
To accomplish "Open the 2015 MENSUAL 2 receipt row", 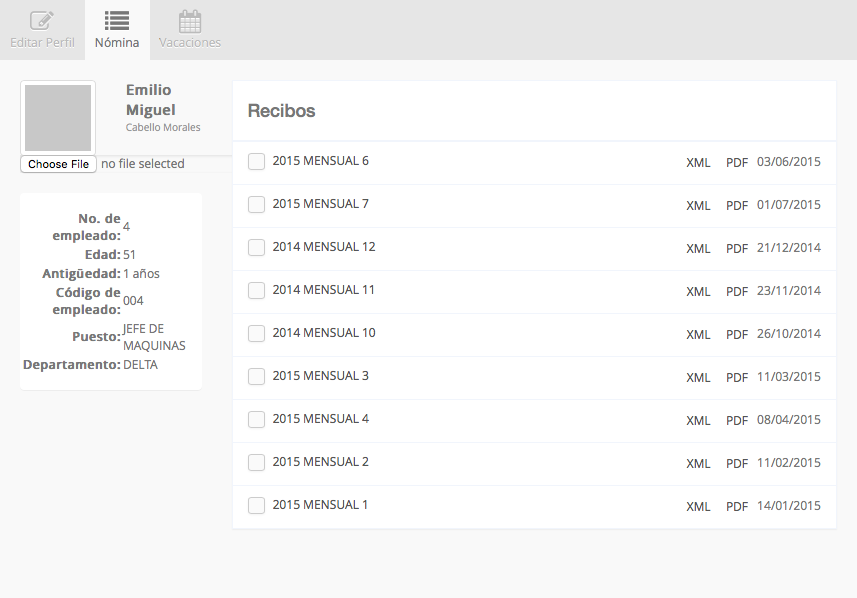I will pos(535,463).
